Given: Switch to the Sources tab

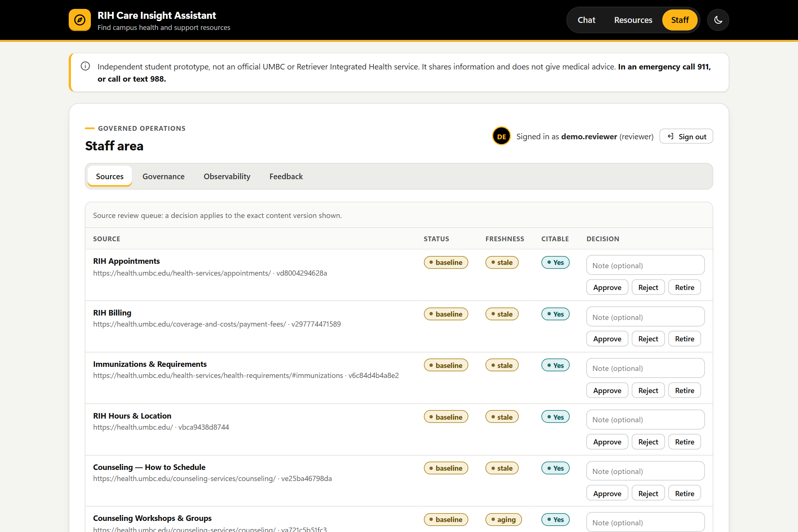Looking at the screenshot, I should point(110,176).
